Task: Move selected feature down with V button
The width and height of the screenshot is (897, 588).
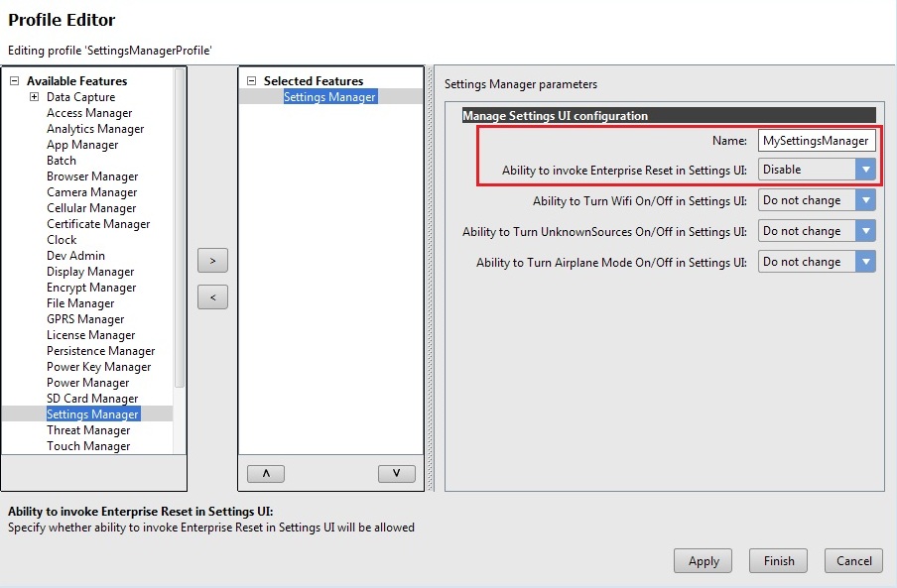Action: pos(396,474)
